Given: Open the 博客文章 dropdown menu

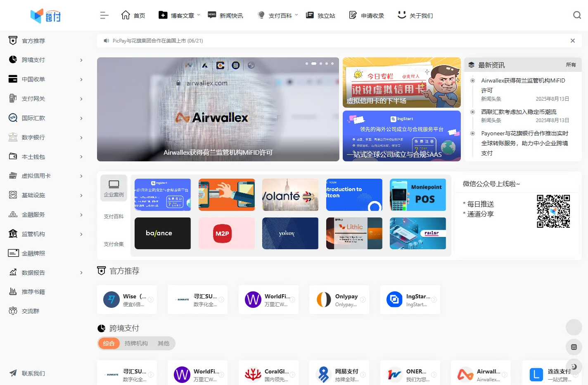Looking at the screenshot, I should tap(180, 15).
